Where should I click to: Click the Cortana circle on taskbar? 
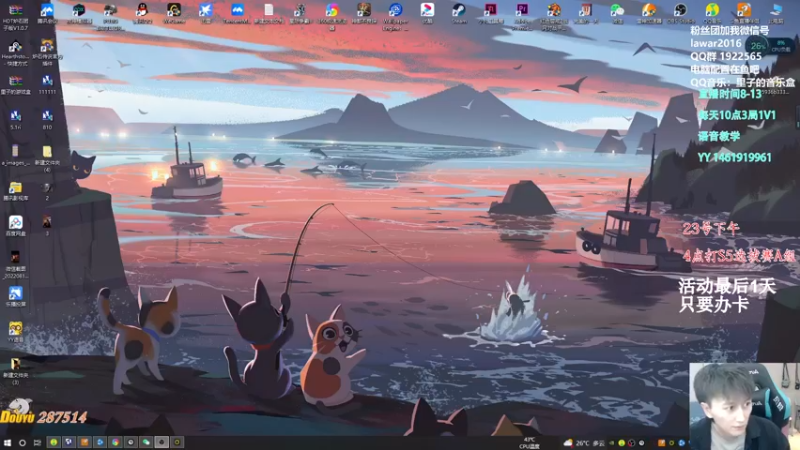pos(22,442)
